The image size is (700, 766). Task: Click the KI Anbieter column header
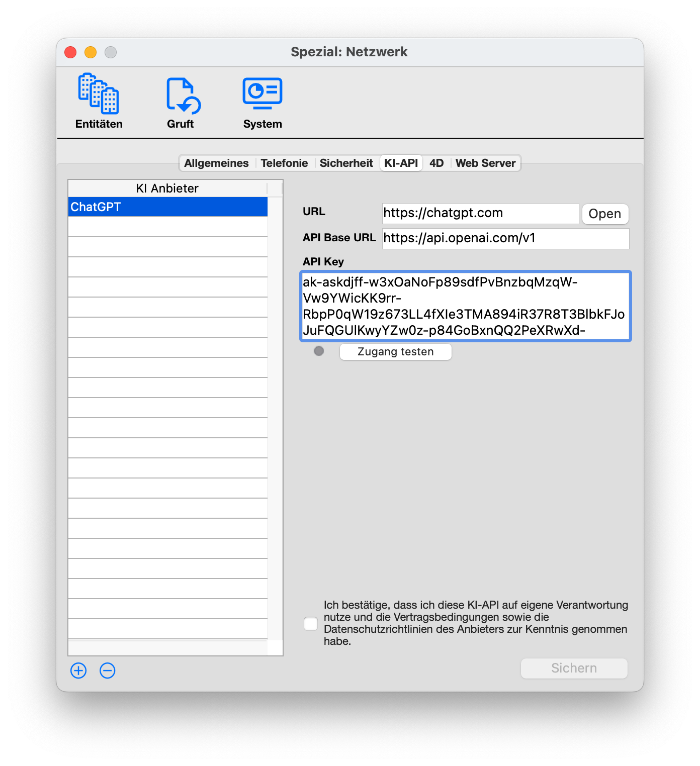[x=167, y=188]
